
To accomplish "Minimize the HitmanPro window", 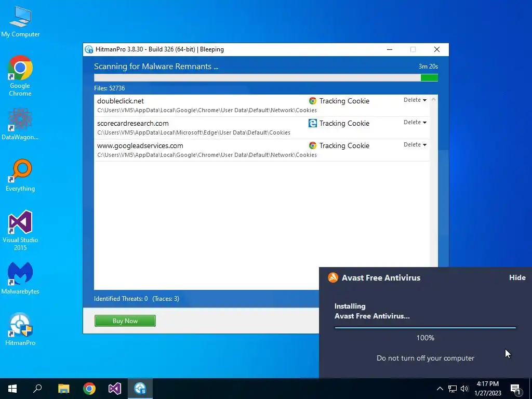I will (390, 49).
